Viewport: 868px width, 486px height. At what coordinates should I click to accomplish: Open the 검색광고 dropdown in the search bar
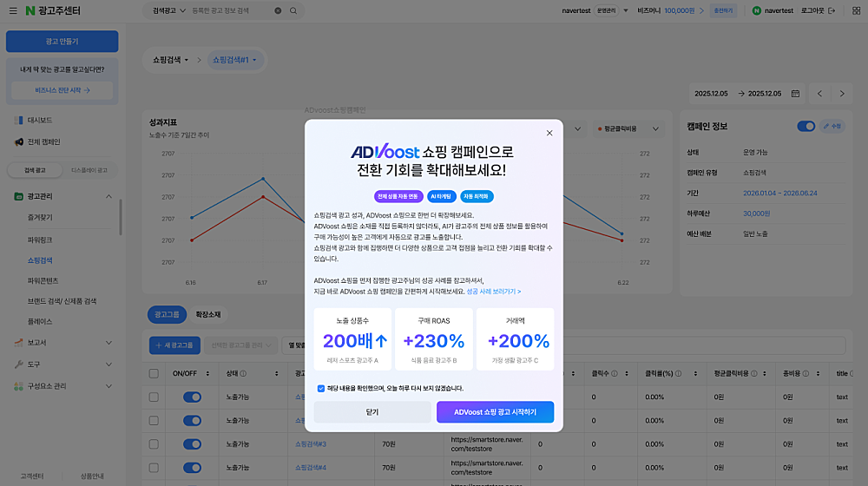tap(169, 10)
